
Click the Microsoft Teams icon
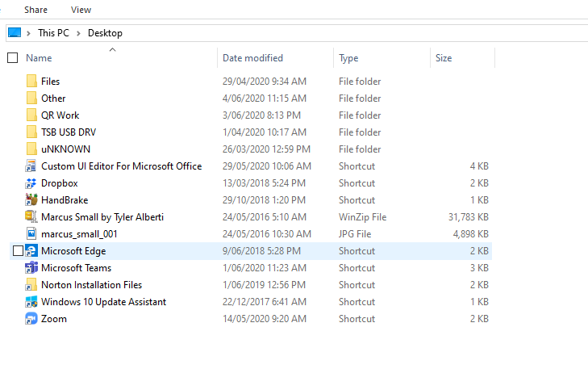pos(31,267)
